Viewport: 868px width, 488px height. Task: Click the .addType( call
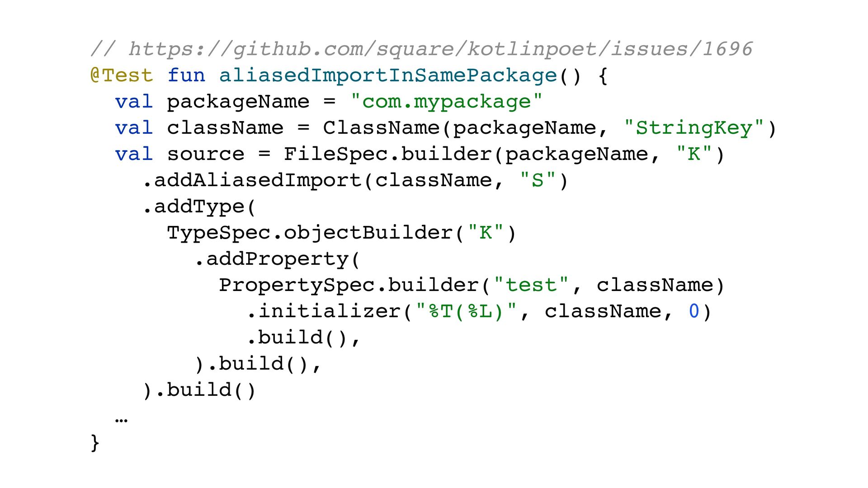coord(199,206)
